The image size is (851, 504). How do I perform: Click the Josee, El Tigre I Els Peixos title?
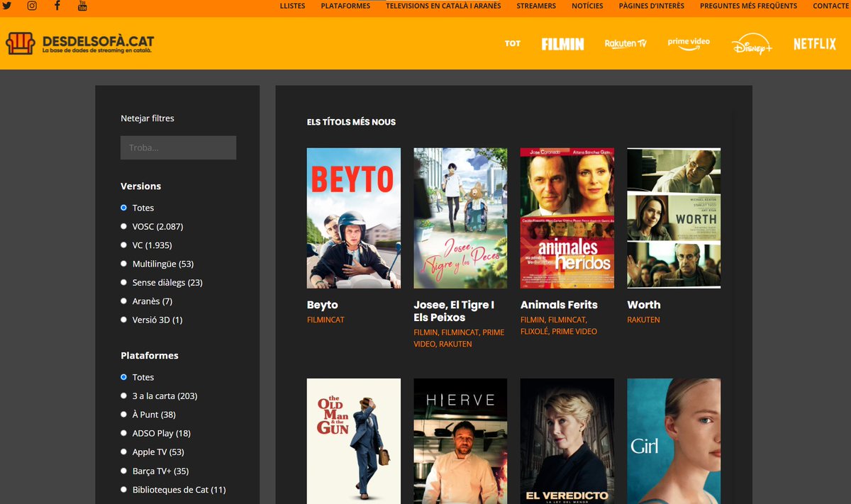pos(454,311)
